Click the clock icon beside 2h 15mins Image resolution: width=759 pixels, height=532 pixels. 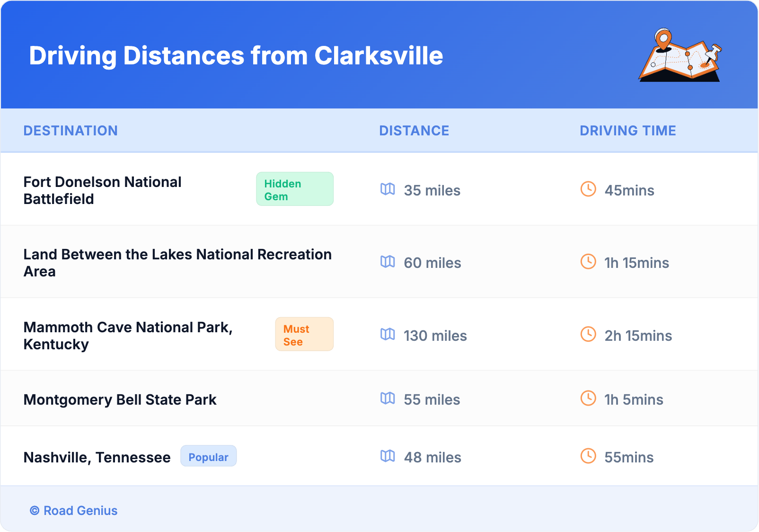pos(588,335)
